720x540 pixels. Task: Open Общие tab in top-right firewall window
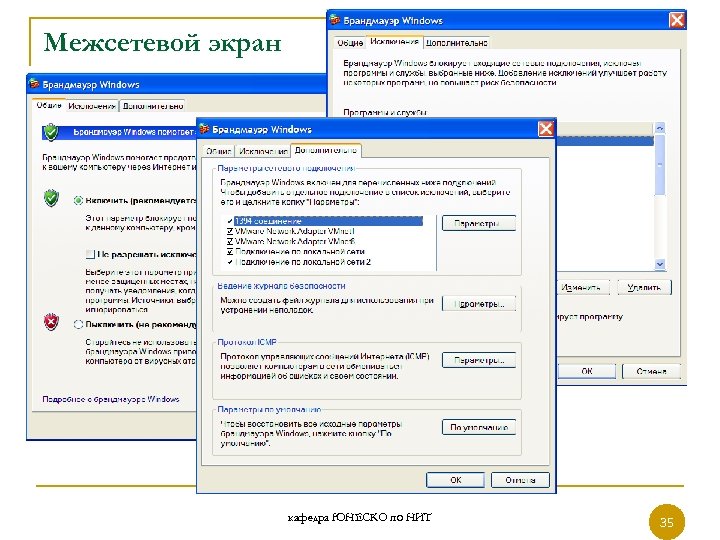coord(350,43)
